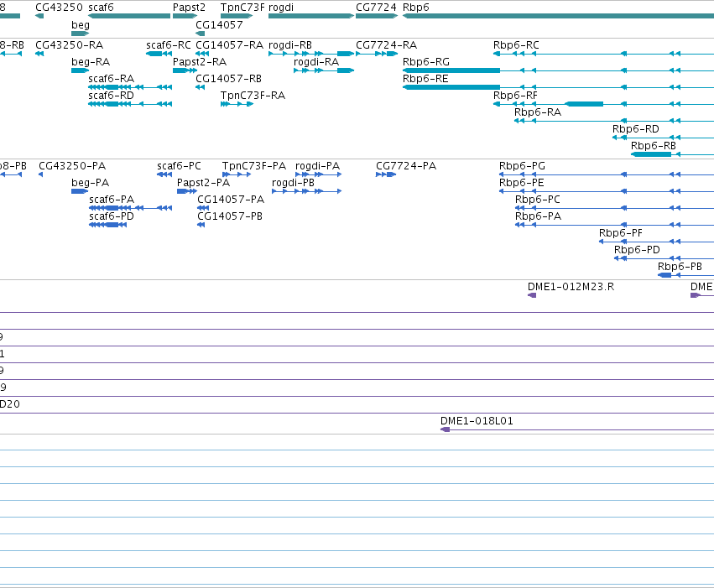Select the "scaf6-PD" protein label
Image resolution: width=714 pixels, height=588 pixels.
tap(112, 216)
